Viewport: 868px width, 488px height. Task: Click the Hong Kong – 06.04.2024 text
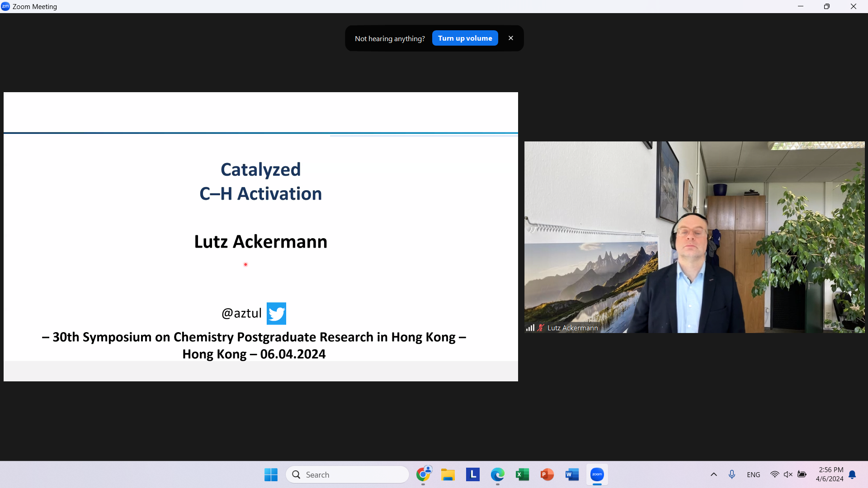[x=254, y=354]
